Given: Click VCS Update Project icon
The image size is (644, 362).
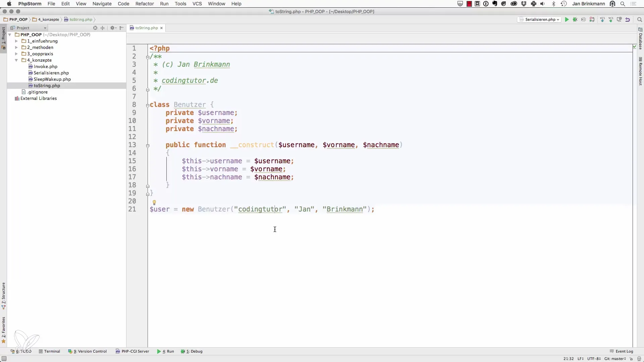Looking at the screenshot, I should point(602,19).
